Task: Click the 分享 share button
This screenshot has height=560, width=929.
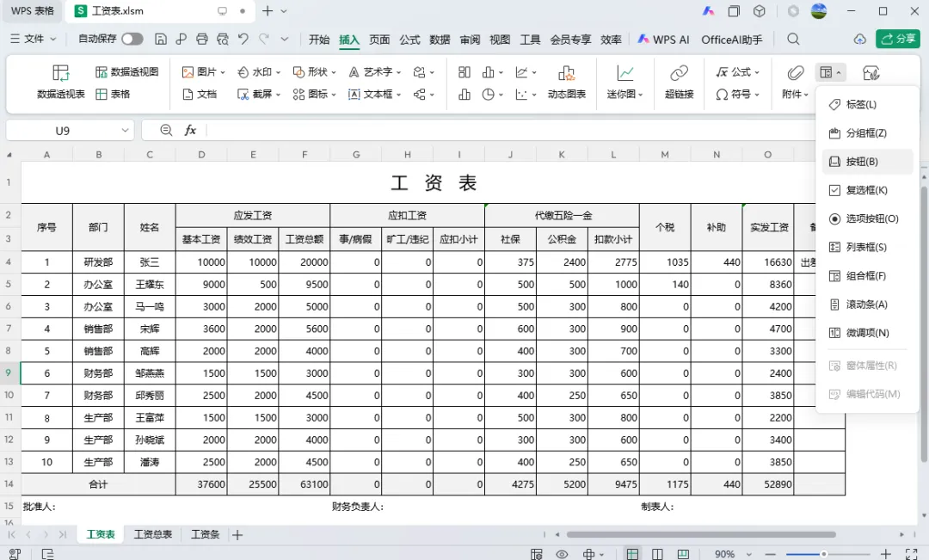Action: (x=897, y=39)
